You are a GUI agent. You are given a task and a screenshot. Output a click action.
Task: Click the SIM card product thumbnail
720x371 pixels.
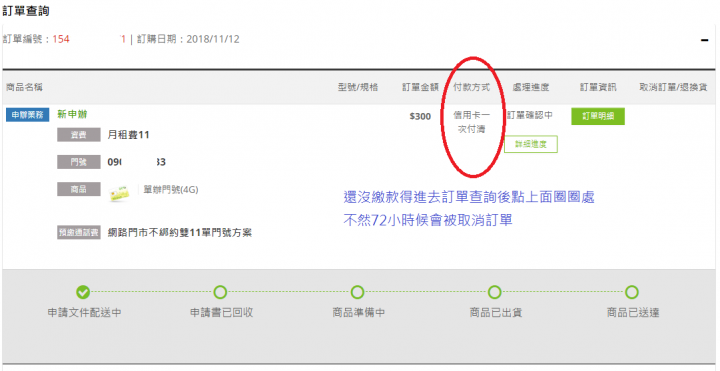tap(120, 193)
